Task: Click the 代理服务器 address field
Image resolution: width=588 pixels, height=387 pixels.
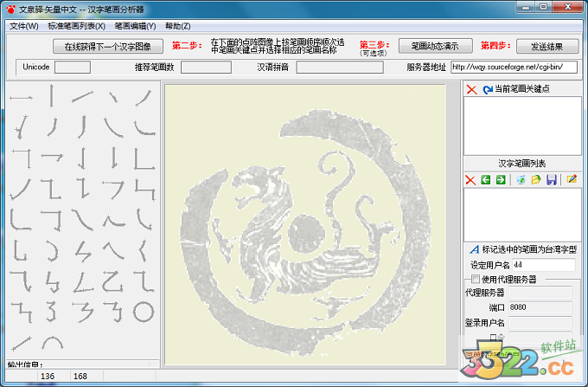Action: tap(540, 293)
